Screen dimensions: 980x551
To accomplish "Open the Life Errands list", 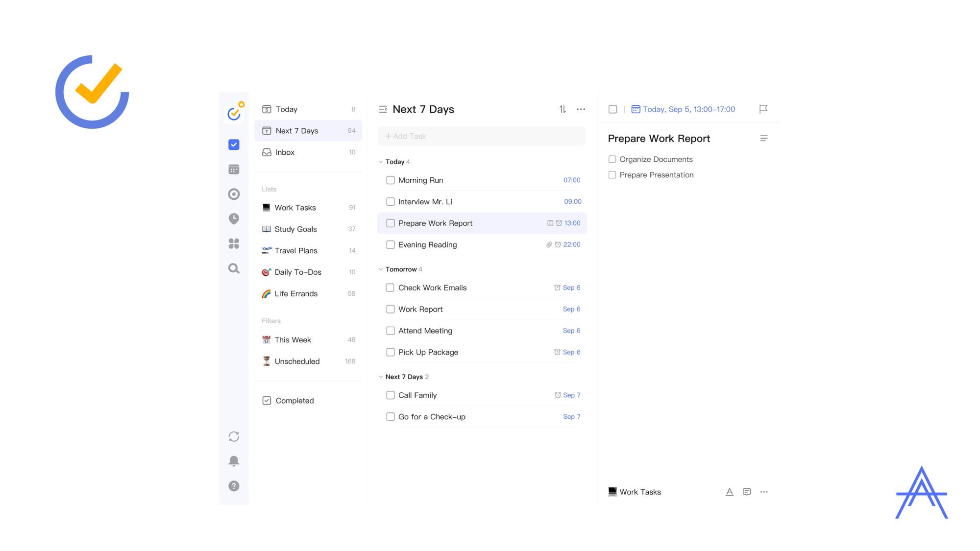I will (308, 294).
